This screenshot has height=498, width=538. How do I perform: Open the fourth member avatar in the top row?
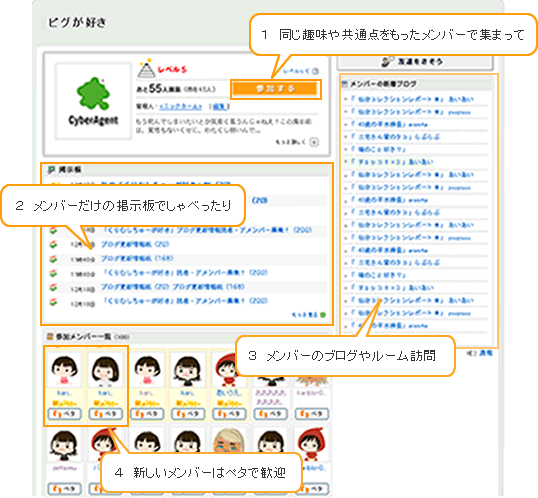(x=187, y=370)
